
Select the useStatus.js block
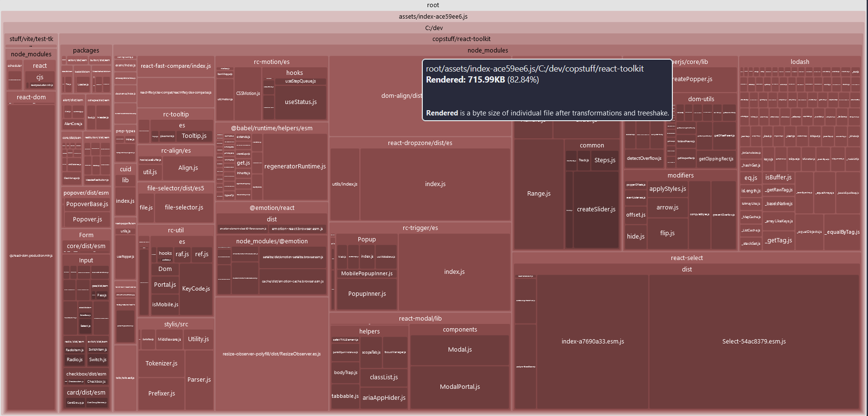tap(301, 102)
